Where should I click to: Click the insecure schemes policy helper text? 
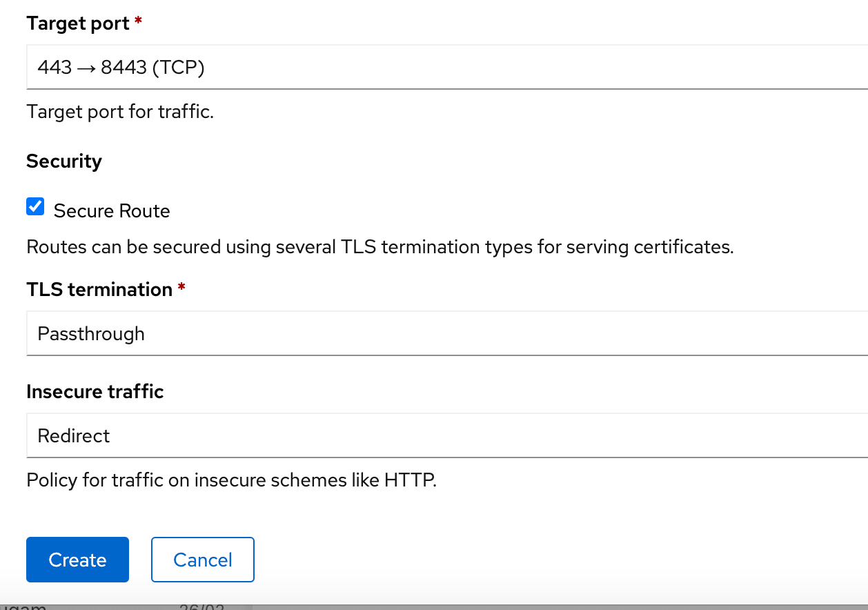[x=231, y=480]
